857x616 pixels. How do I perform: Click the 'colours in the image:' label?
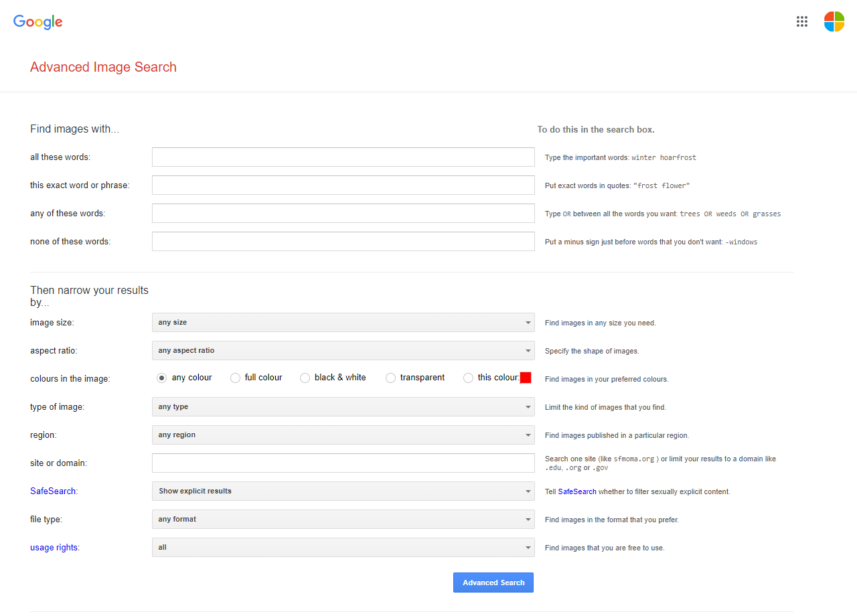coord(70,378)
